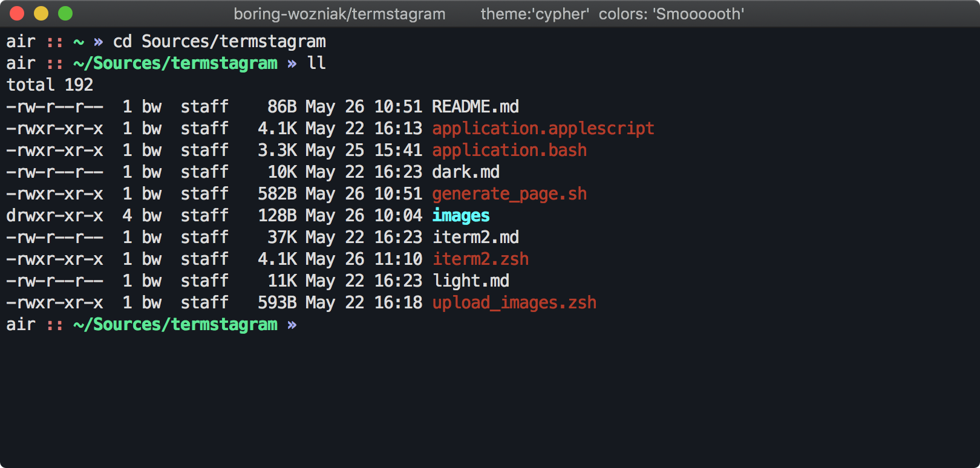
Task: Click the application.bash filename
Action: (x=509, y=151)
